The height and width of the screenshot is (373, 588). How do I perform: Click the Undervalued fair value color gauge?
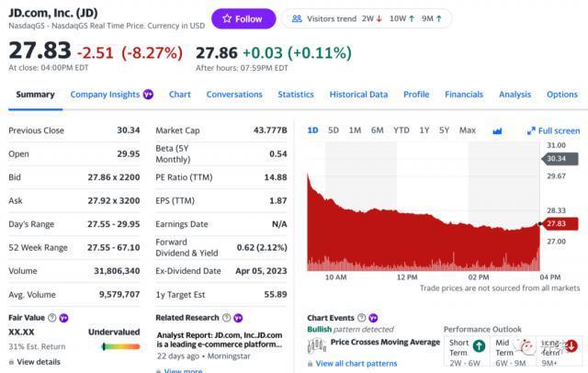(x=120, y=346)
